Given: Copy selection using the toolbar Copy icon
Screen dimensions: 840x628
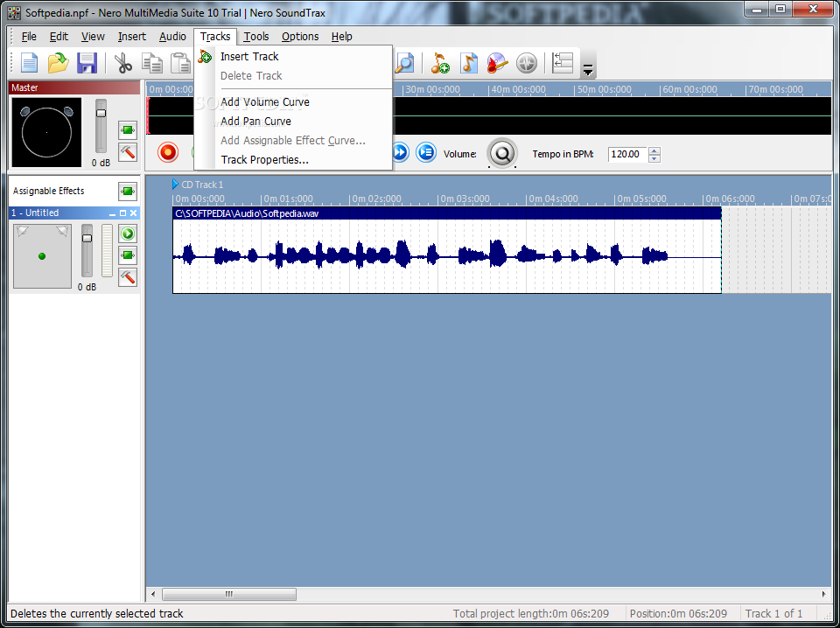Looking at the screenshot, I should [152, 63].
